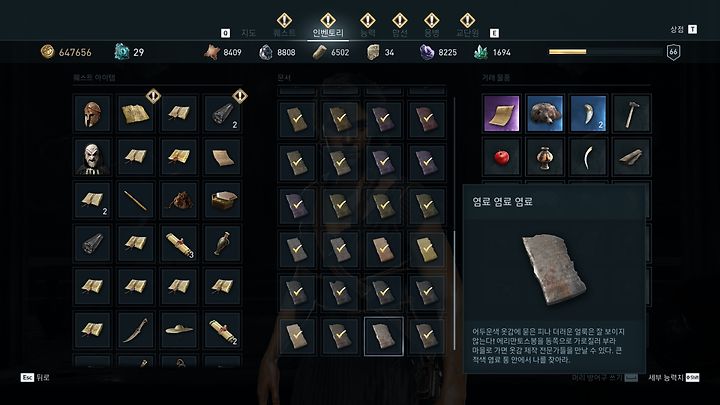This screenshot has width=720, height=405.
Task: Select the wide-brimmed hat quest item
Action: pos(179,331)
